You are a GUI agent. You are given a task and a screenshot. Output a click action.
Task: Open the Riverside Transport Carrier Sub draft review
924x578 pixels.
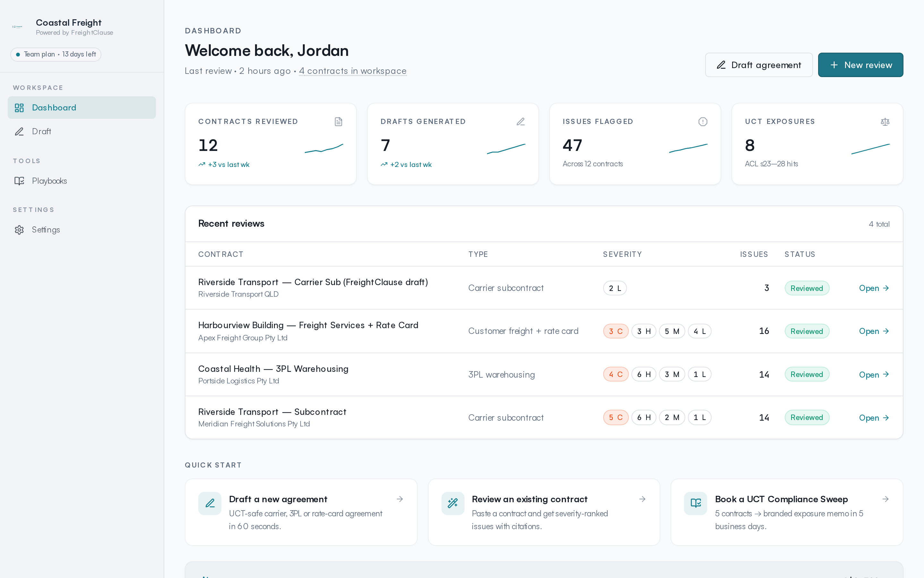pyautogui.click(x=874, y=288)
